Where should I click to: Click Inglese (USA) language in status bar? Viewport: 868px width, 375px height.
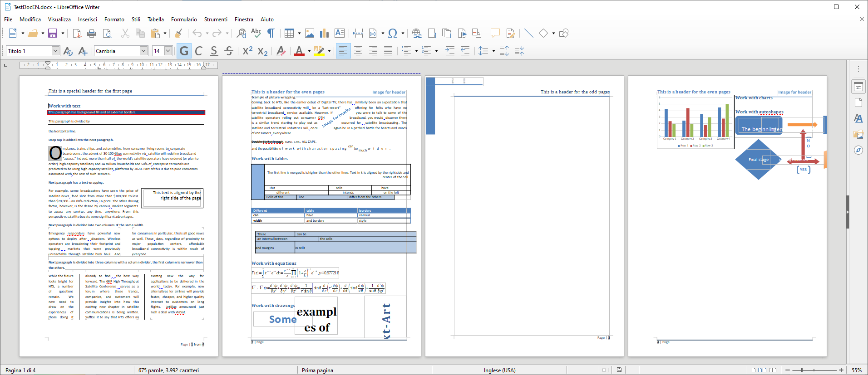(499, 370)
